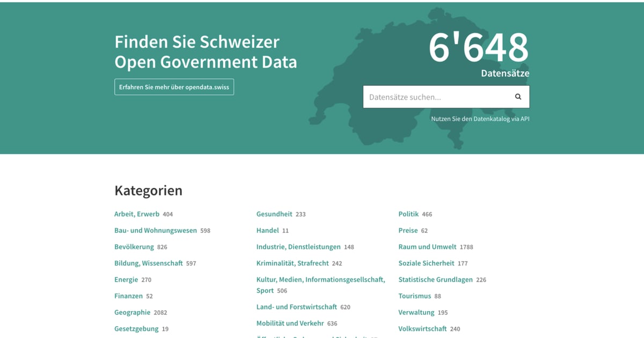The image size is (644, 338).
Task: Open 'Kultur, Medien, Informationsgesellschaft, Sport' category
Action: 320,285
